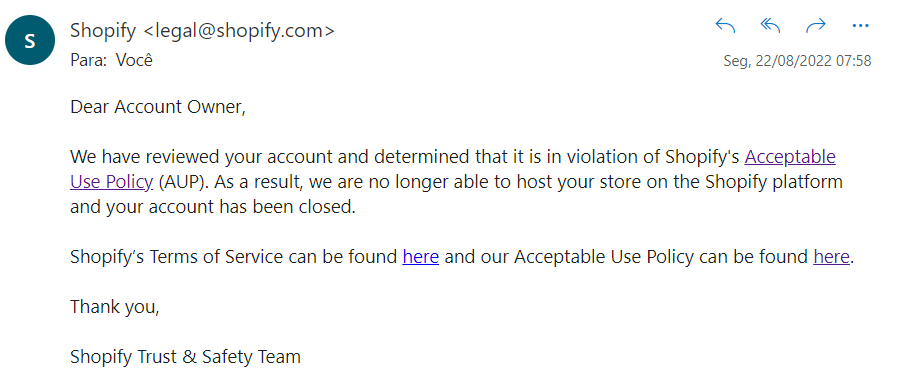Forward this email using the arrow icon
Image resolution: width=898 pixels, height=382 pixels.
pyautogui.click(x=816, y=26)
